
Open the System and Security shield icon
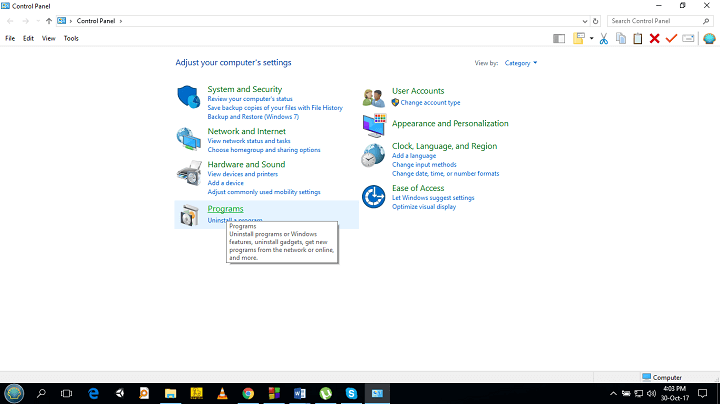point(189,98)
